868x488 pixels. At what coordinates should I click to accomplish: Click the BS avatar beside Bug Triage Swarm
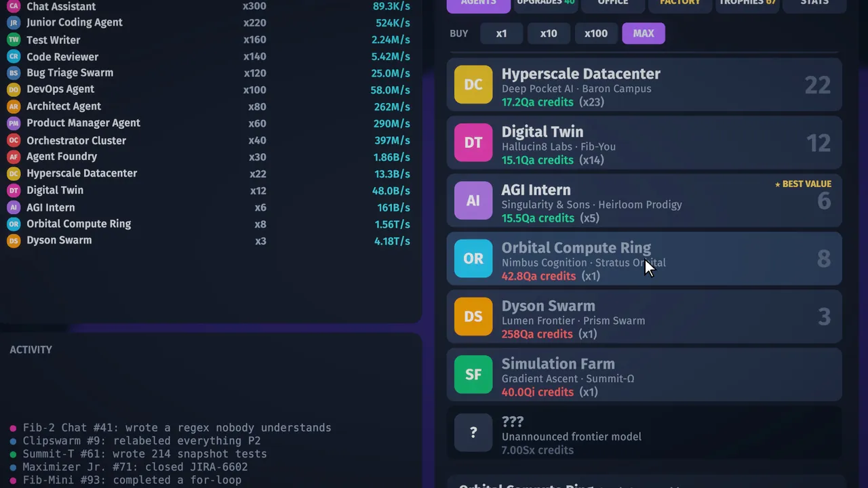[14, 73]
